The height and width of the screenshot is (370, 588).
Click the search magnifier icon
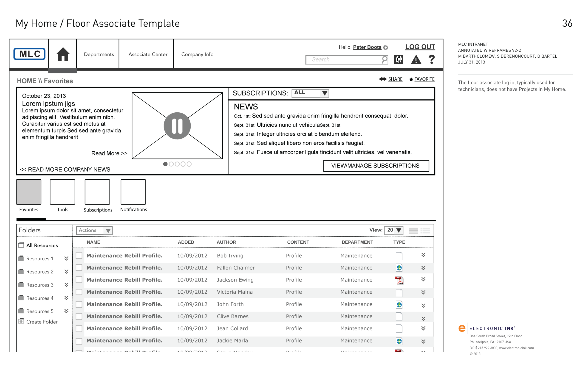click(384, 59)
